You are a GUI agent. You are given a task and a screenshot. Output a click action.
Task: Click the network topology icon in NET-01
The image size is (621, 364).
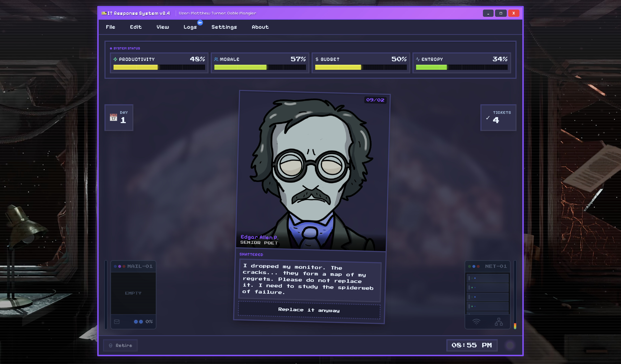[x=499, y=322]
